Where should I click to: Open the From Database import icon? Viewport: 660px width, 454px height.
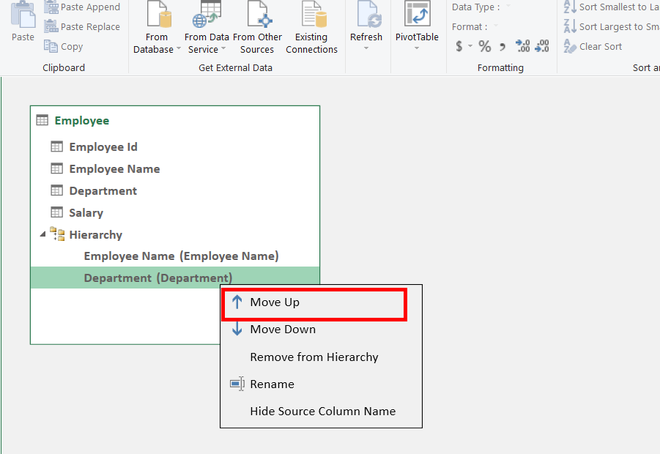pos(159,15)
